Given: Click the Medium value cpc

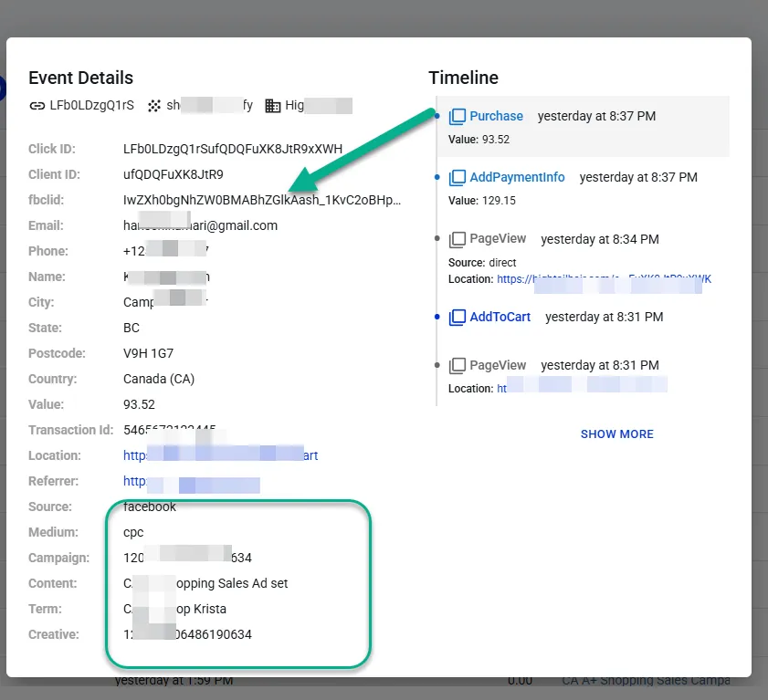Looking at the screenshot, I should (133, 532).
